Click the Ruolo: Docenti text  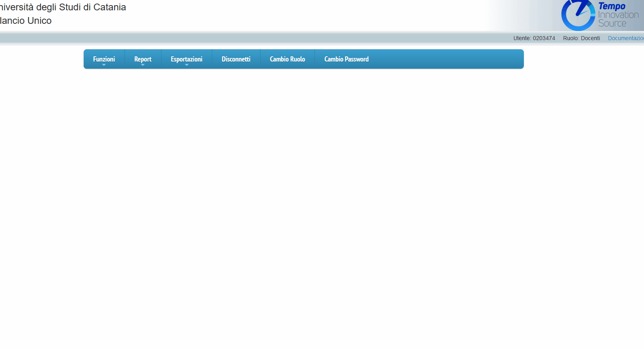pyautogui.click(x=581, y=38)
